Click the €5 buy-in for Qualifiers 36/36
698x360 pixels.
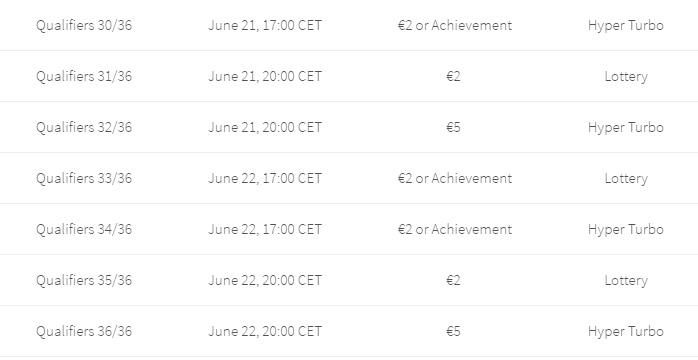453,332
